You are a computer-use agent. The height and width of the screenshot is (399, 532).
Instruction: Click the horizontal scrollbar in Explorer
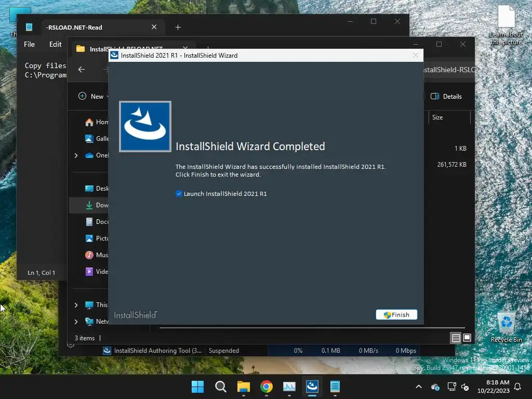pos(312,328)
